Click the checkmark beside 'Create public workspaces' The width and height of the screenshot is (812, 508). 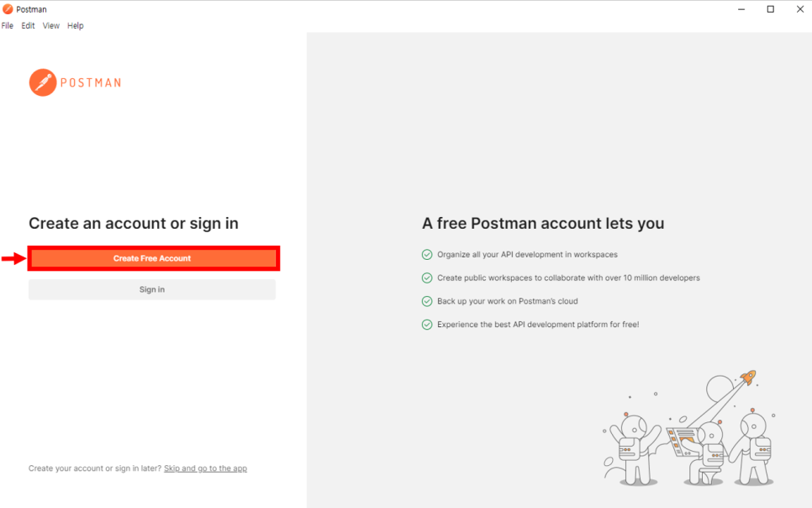tap(427, 278)
